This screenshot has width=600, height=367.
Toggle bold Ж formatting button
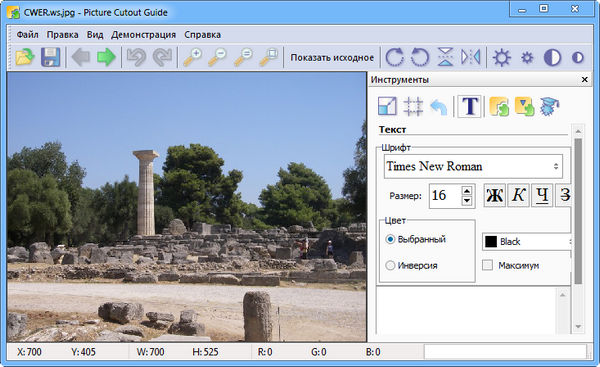point(494,196)
